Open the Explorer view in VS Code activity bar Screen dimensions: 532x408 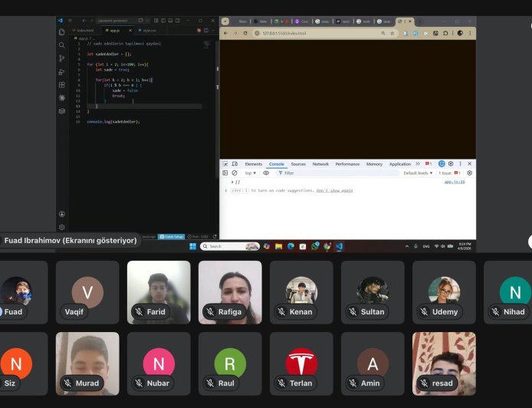(x=62, y=32)
